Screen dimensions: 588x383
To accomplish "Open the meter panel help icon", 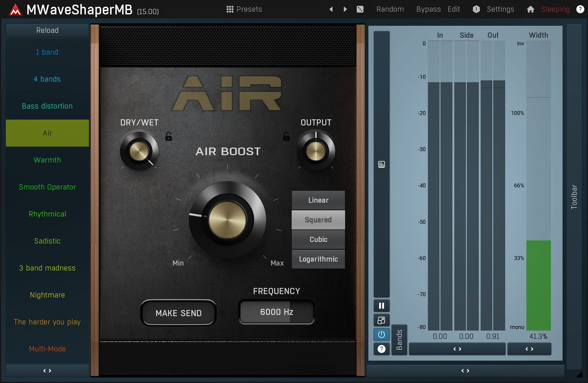I will [x=381, y=349].
